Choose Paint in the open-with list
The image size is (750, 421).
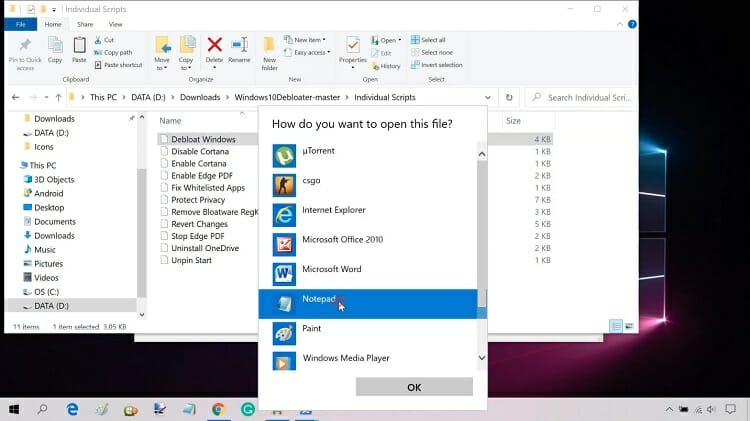coord(367,333)
